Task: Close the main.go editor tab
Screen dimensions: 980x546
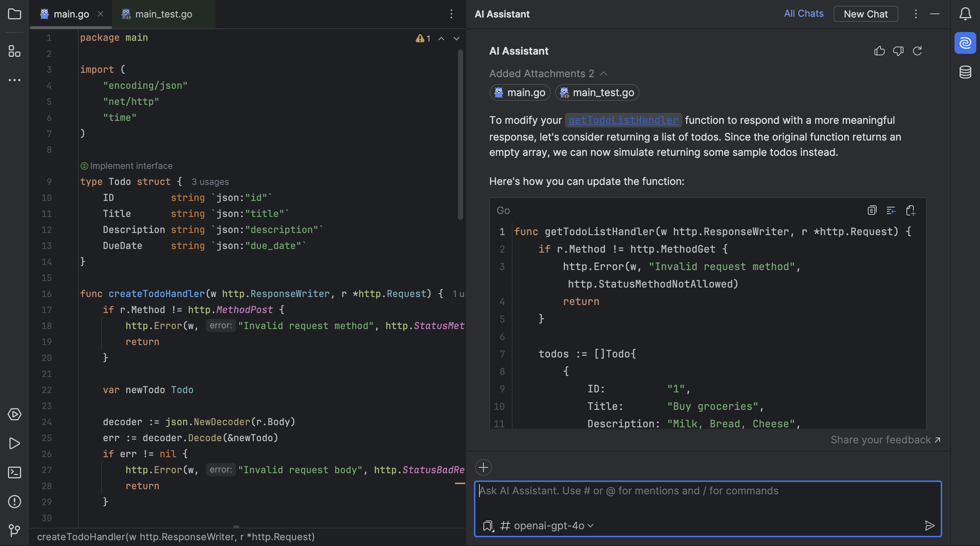Action: [100, 14]
